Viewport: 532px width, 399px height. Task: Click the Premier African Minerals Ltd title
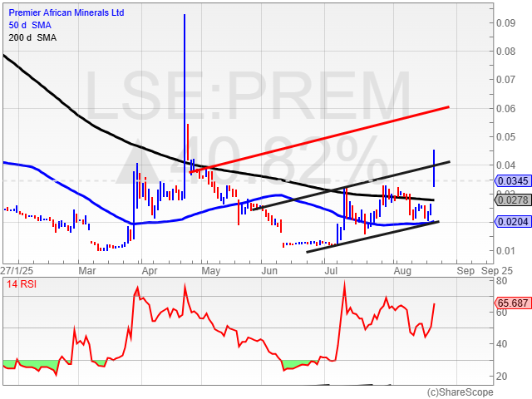66,13
